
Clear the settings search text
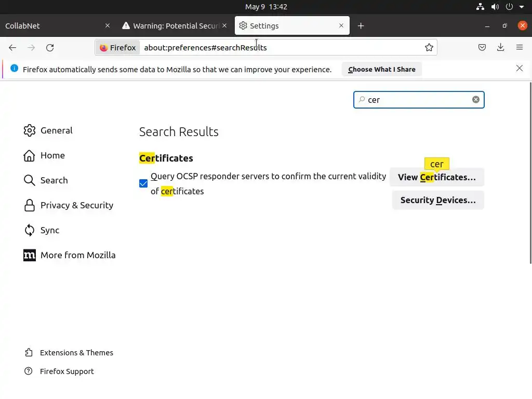pos(476,100)
